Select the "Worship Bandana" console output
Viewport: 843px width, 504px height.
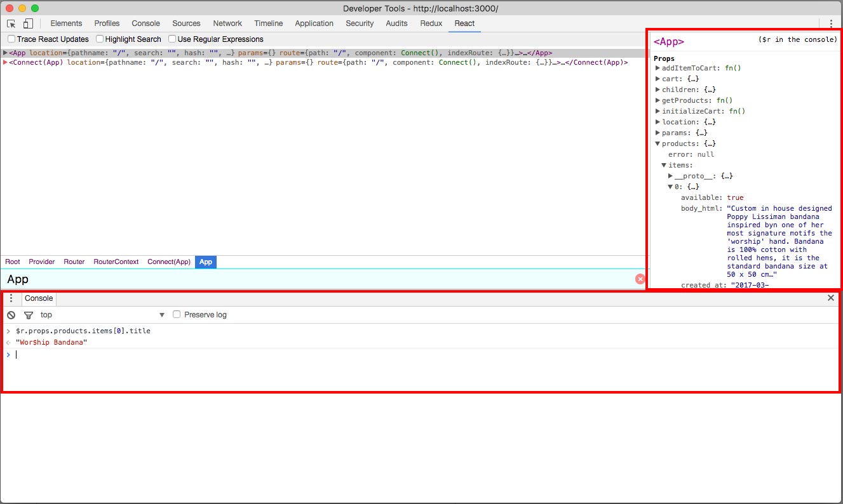point(51,343)
